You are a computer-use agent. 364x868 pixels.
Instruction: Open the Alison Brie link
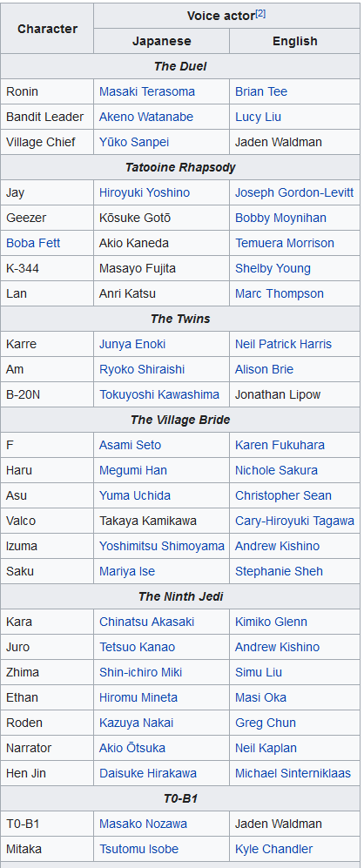[264, 369]
